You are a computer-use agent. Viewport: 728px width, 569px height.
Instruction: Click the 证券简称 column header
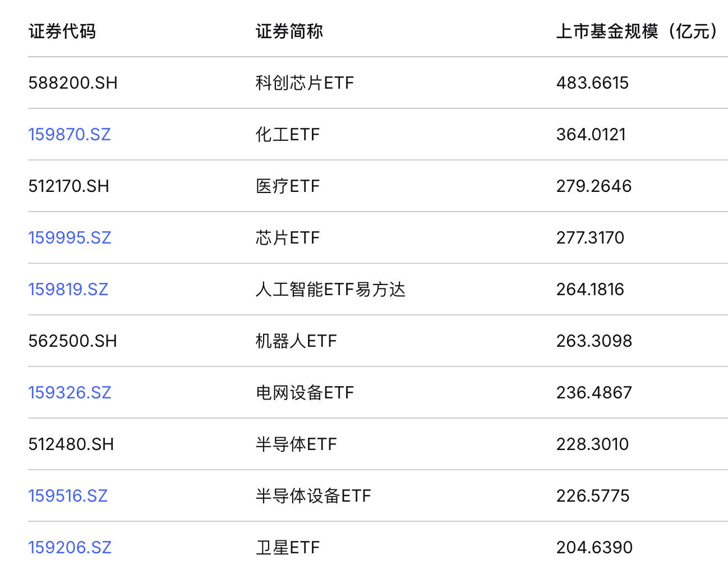click(289, 31)
